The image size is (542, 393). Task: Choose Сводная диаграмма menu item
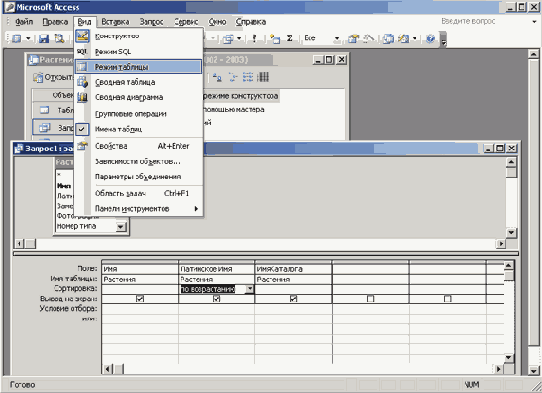click(x=139, y=97)
